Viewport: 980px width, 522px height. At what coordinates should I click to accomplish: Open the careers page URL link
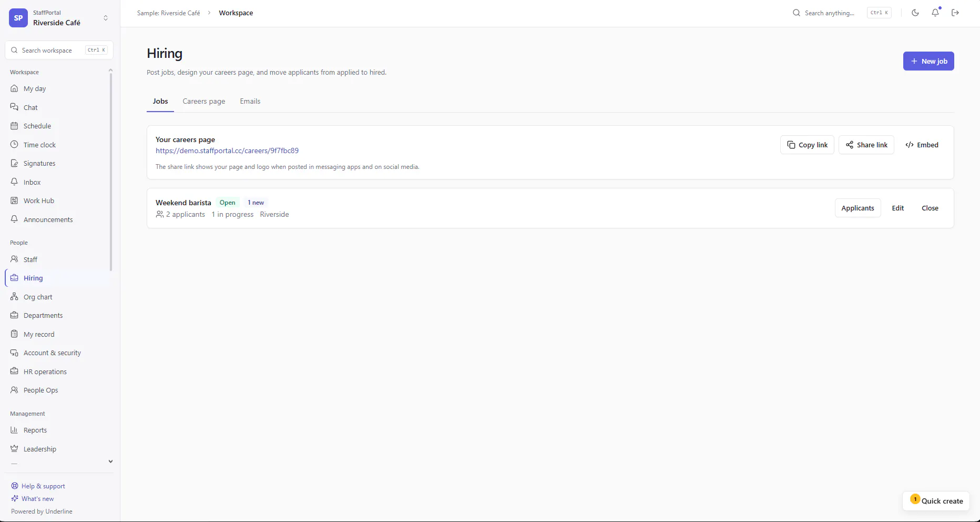point(227,150)
